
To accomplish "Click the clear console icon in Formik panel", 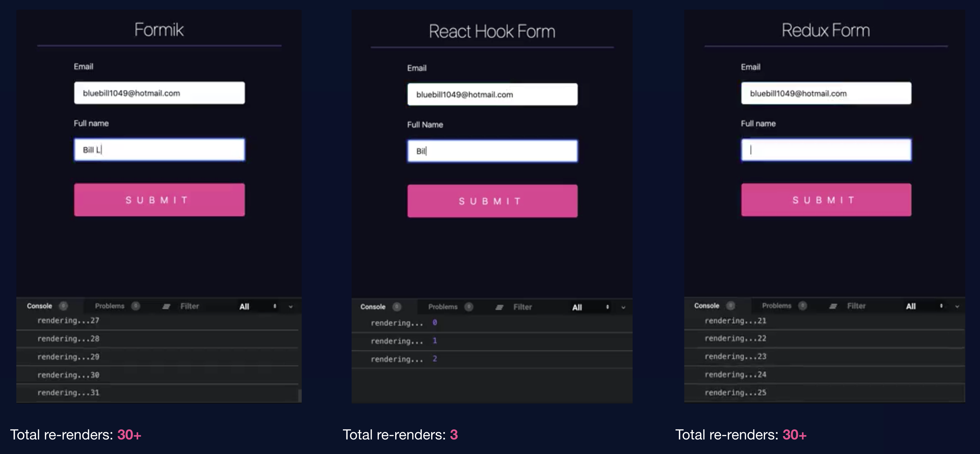I will pos(166,306).
